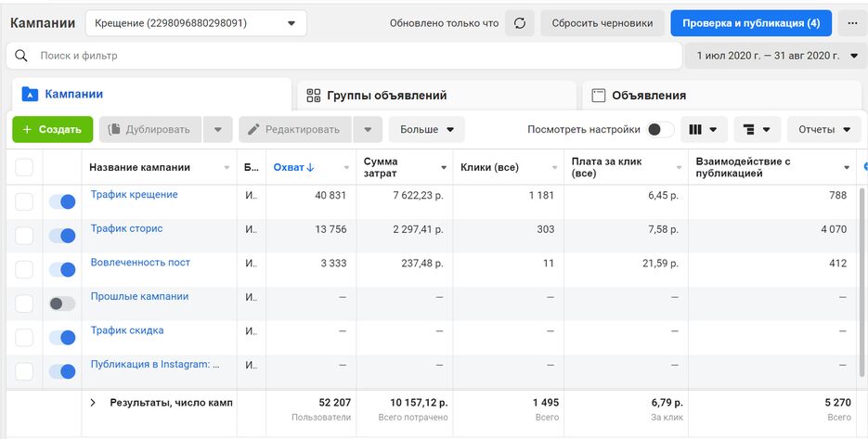
Task: Open the breakdown rows icon dropdown
Action: [757, 130]
